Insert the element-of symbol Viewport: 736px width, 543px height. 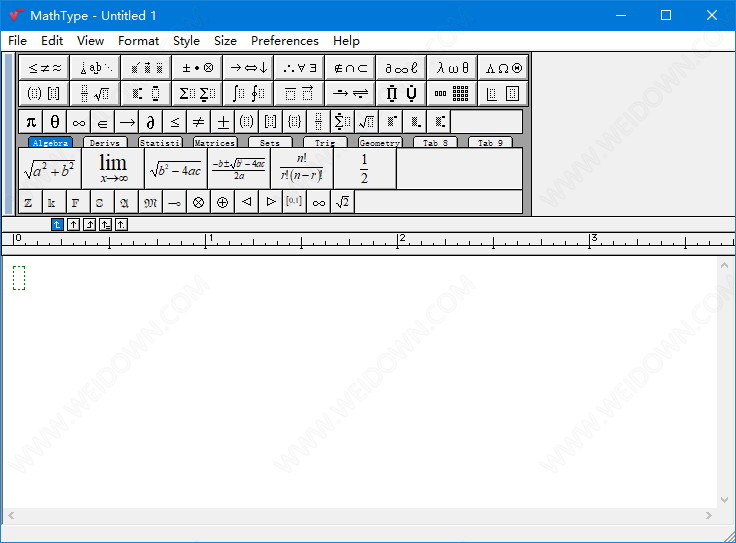[x=103, y=122]
